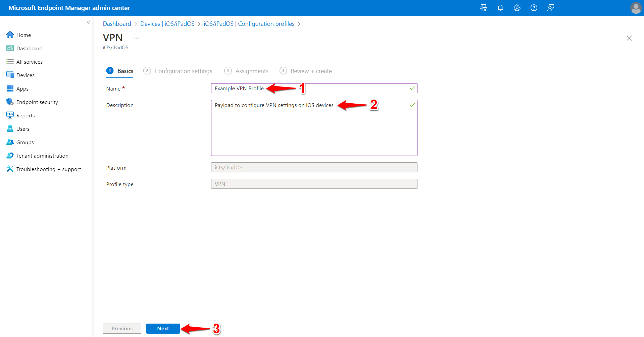Image resolution: width=644 pixels, height=337 pixels.
Task: Open the settings gear in top bar
Action: pos(517,7)
